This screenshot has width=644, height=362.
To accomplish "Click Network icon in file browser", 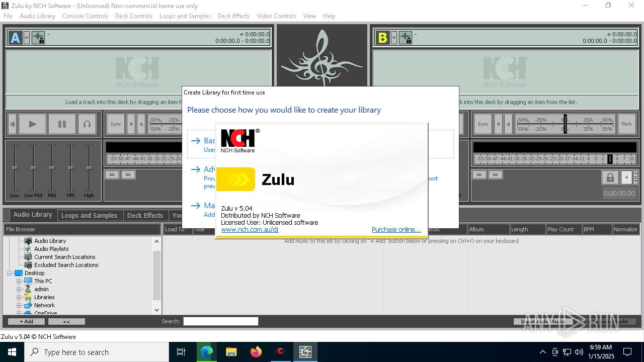I will click(x=28, y=305).
